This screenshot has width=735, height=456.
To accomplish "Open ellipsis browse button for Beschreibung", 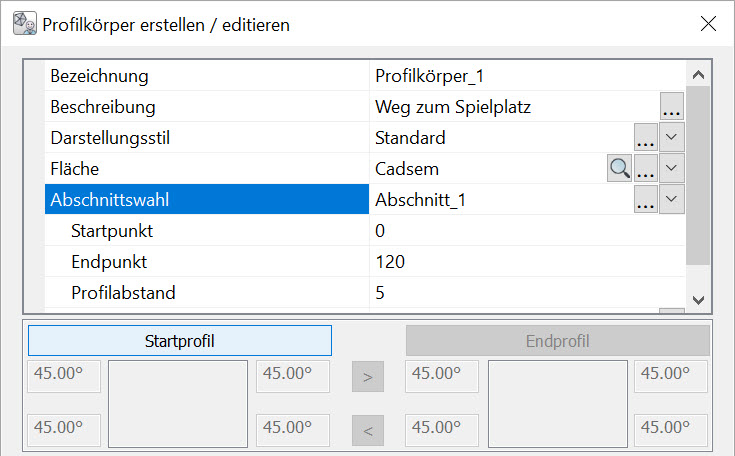I will 672,107.
